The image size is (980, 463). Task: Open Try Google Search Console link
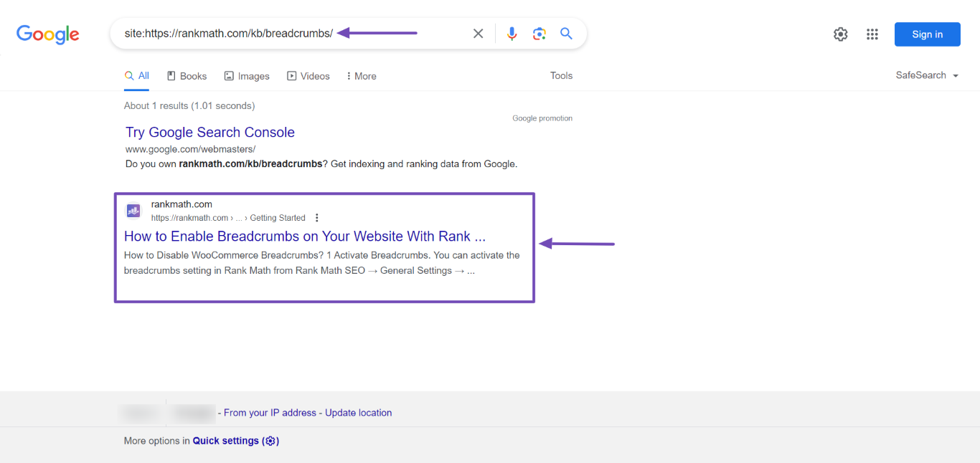(210, 132)
